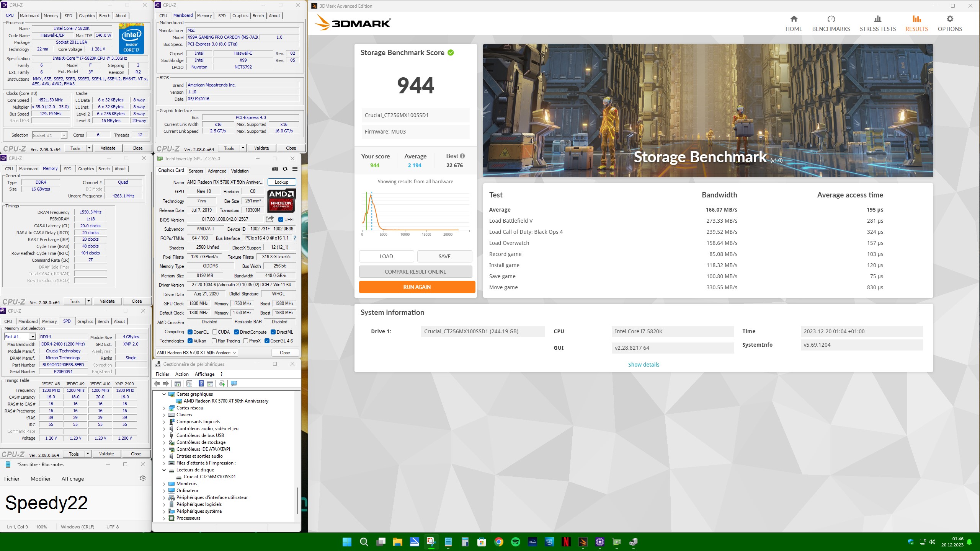Collapse the Lecteurs de disque node
This screenshot has height=551, width=980.
(164, 470)
